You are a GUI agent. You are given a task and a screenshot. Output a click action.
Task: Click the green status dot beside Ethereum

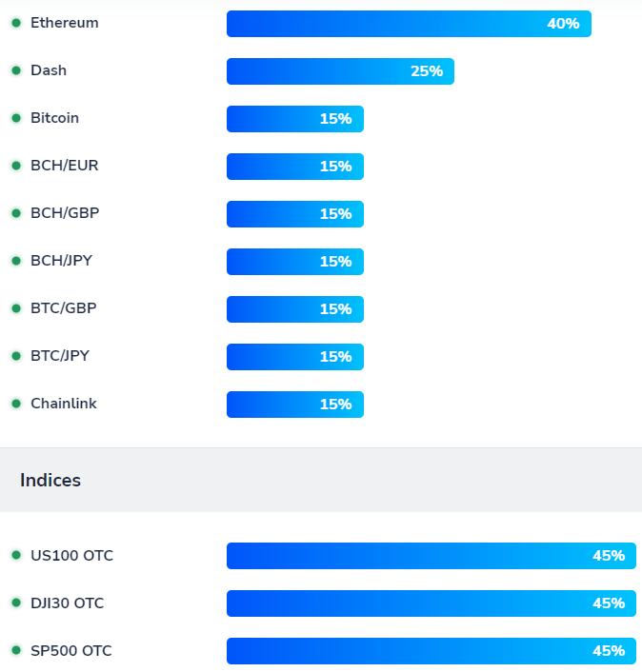click(x=16, y=23)
